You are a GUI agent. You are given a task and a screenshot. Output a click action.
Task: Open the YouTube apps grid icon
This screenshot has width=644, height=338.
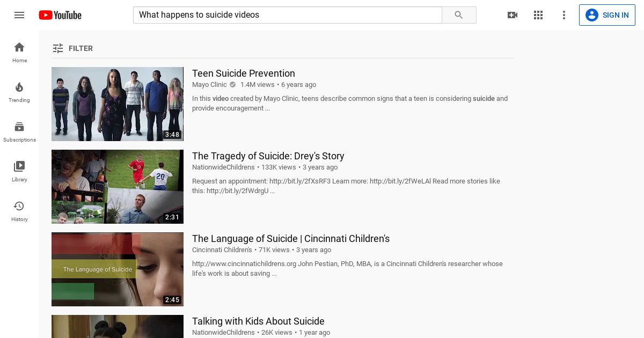538,15
